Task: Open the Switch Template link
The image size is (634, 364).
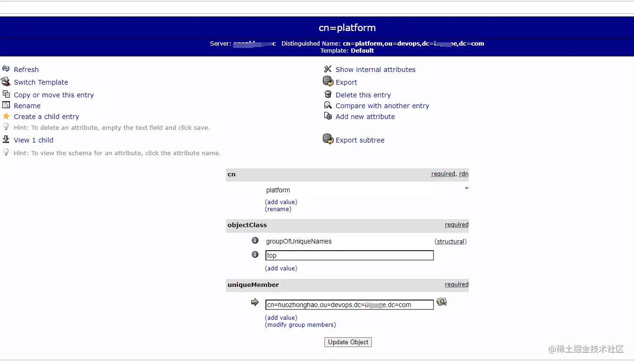Action: pyautogui.click(x=41, y=82)
